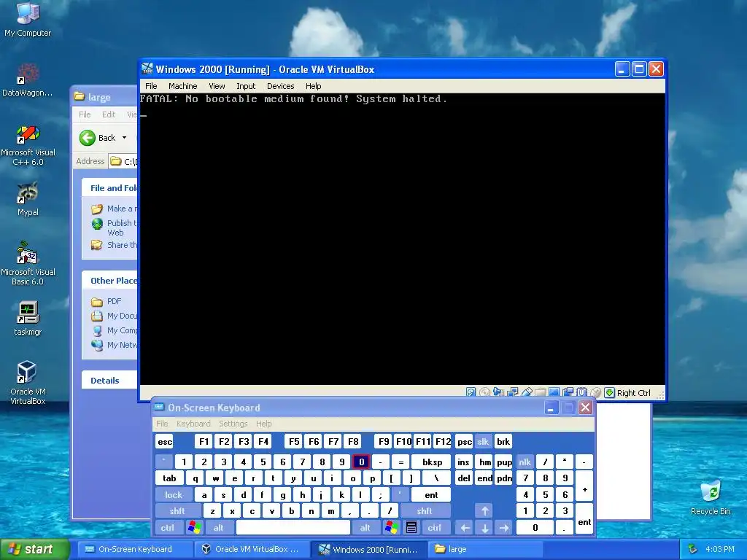Select the Microsoft Visual C++ 6.0 desktop icon
This screenshot has width=747, height=560.
pos(28,145)
